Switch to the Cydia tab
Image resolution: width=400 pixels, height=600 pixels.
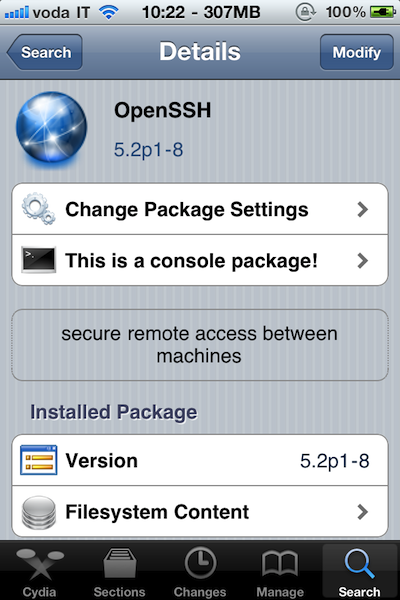(x=40, y=572)
